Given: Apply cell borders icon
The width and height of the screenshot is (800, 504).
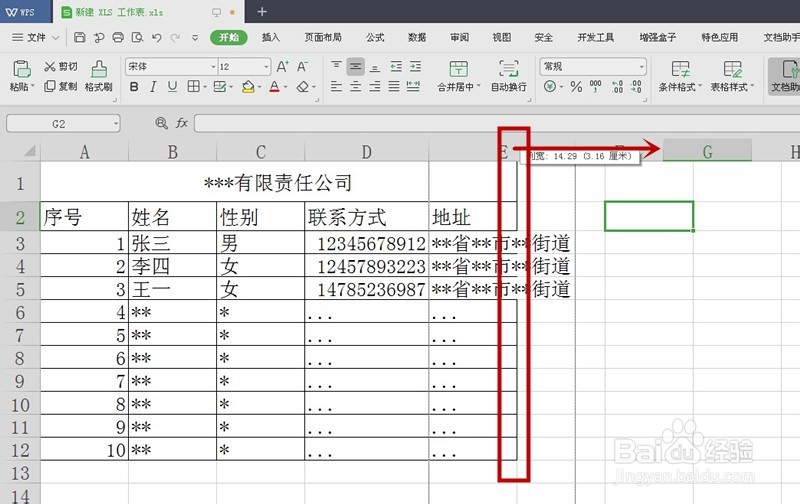Looking at the screenshot, I should [x=193, y=87].
